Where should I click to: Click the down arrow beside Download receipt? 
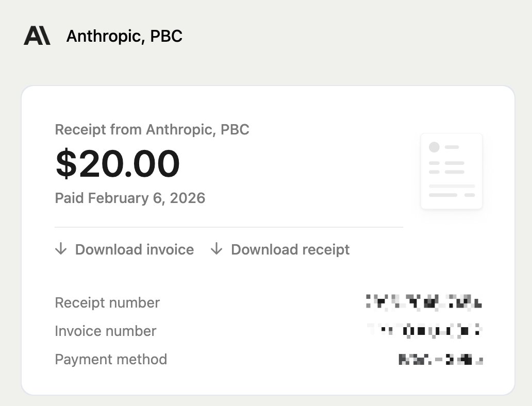click(217, 249)
